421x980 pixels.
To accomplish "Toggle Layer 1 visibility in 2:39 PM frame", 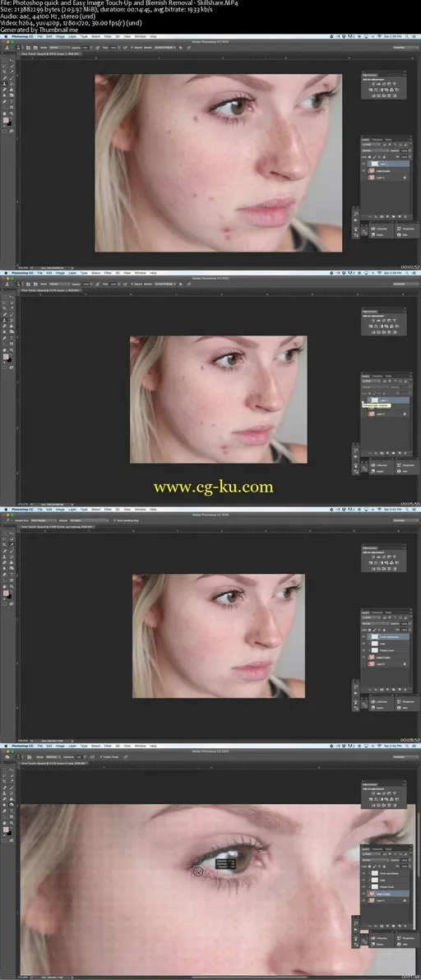I will (x=365, y=400).
